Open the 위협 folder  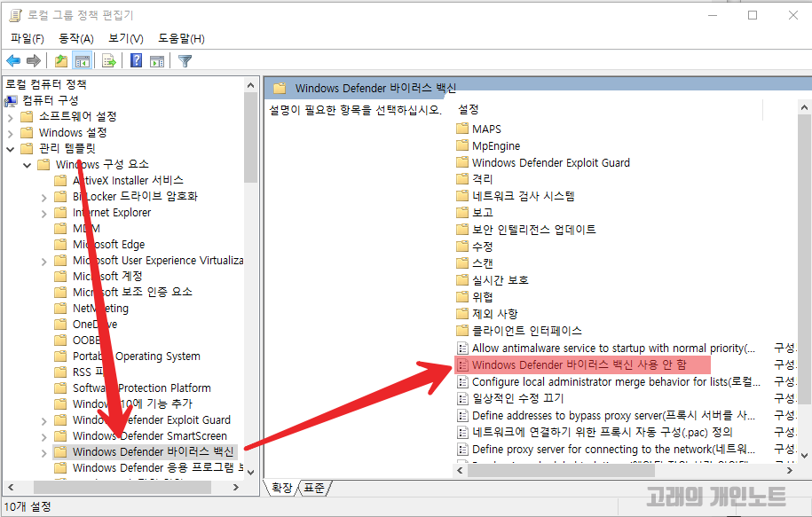coord(482,297)
